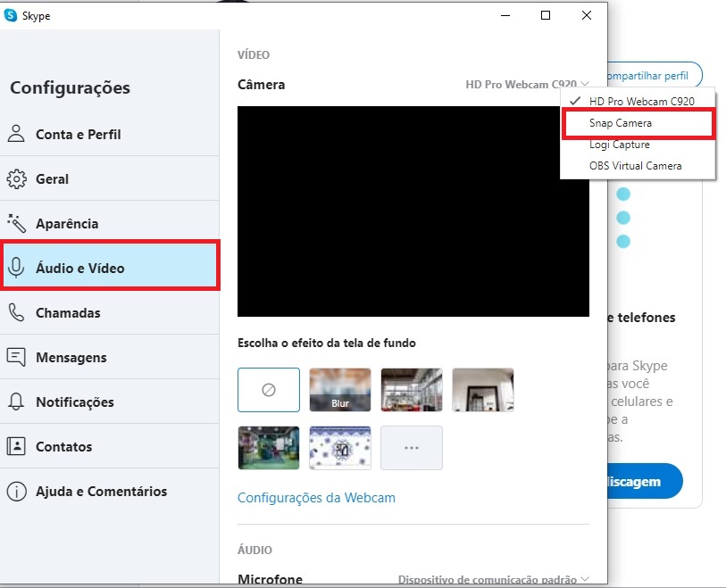Select the Áudio e Vídeo section
726x588 pixels.
coord(110,266)
